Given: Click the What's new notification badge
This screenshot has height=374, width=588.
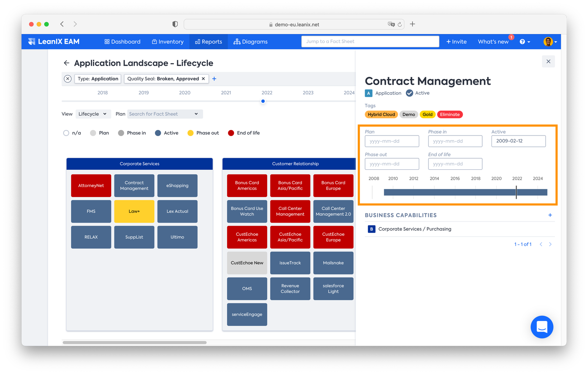Looking at the screenshot, I should (511, 37).
